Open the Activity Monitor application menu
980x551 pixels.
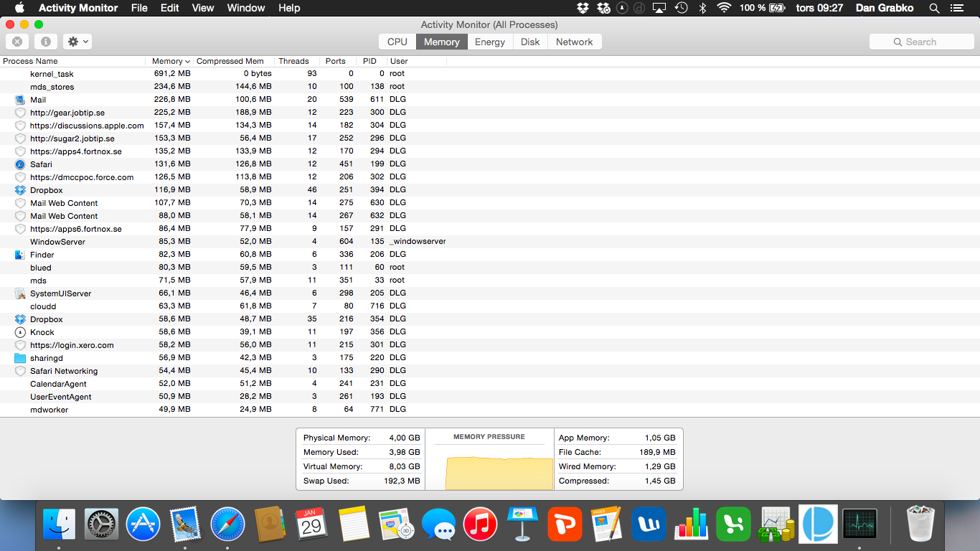click(x=78, y=8)
